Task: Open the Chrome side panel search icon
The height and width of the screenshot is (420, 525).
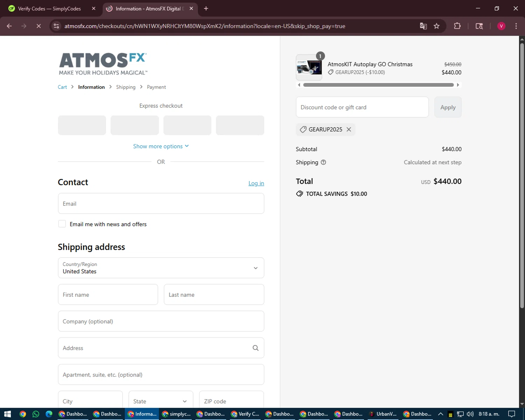Action: (479, 26)
